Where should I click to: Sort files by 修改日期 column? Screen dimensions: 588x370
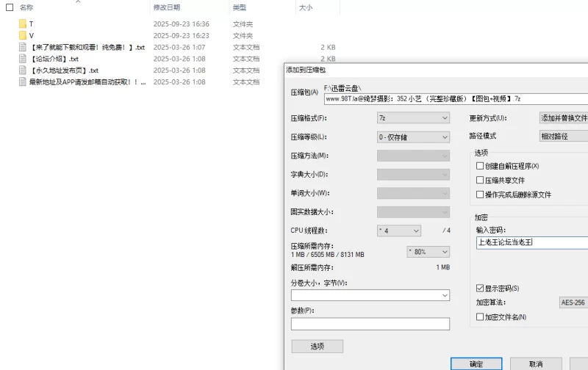pos(166,7)
